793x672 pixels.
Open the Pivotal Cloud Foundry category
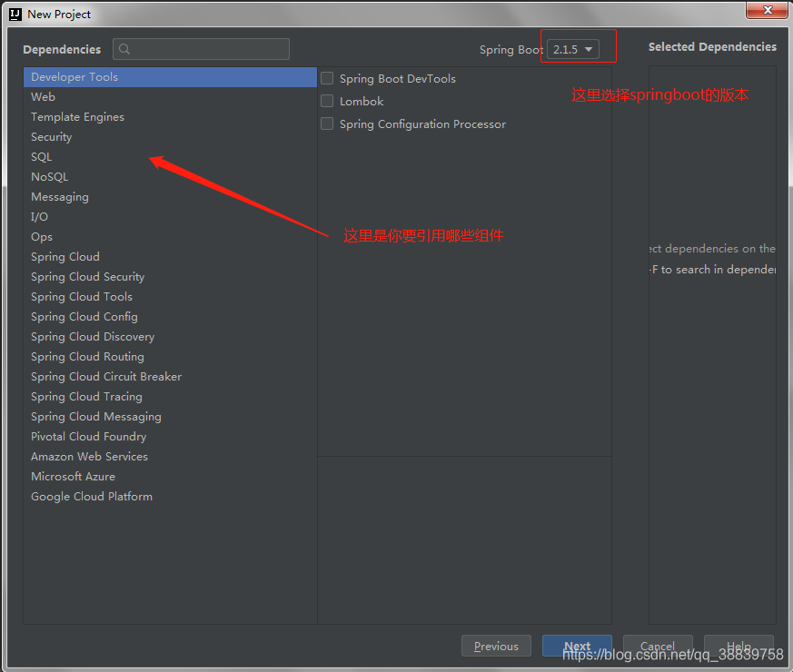tap(170, 437)
